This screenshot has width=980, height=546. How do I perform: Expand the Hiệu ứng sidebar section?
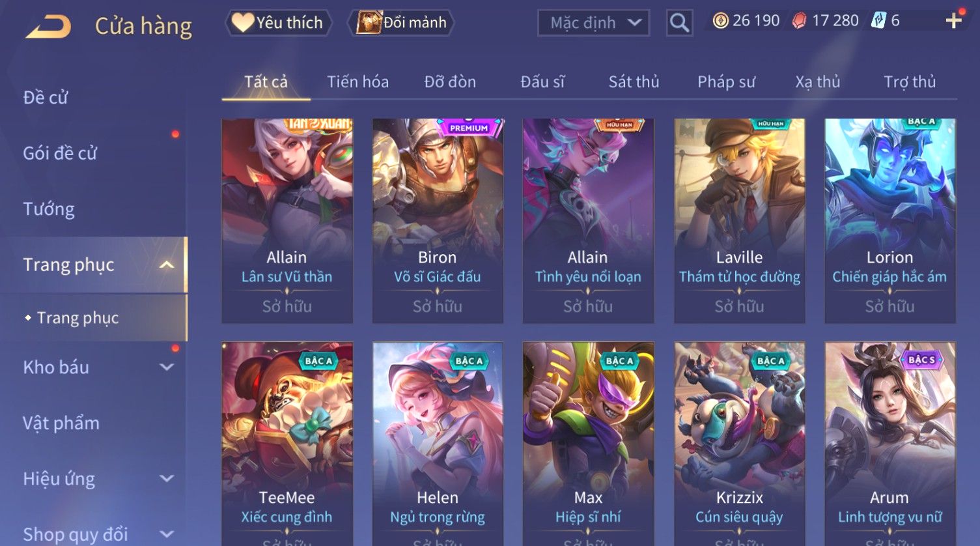click(167, 478)
